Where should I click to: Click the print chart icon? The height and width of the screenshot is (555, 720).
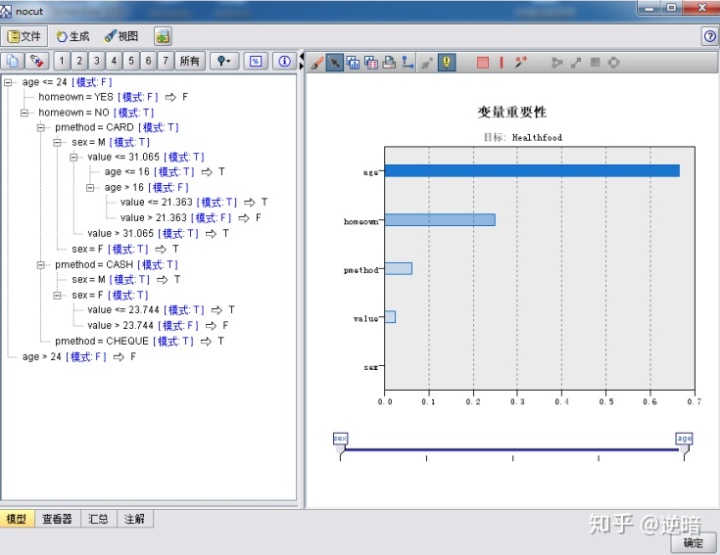389,62
